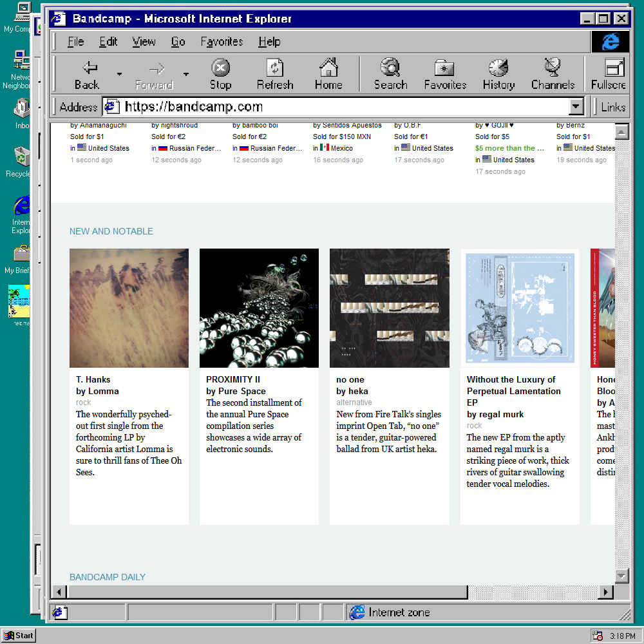Click the T. Hanks album cover
644x644 pixels.
click(129, 308)
